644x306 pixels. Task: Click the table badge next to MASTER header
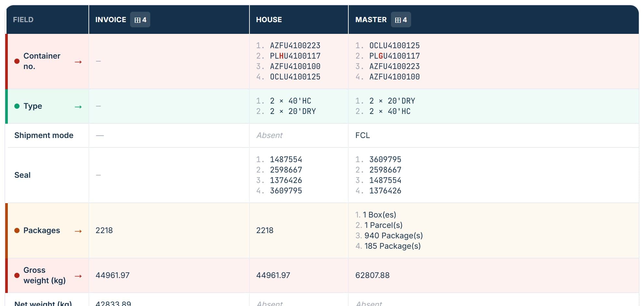point(401,20)
